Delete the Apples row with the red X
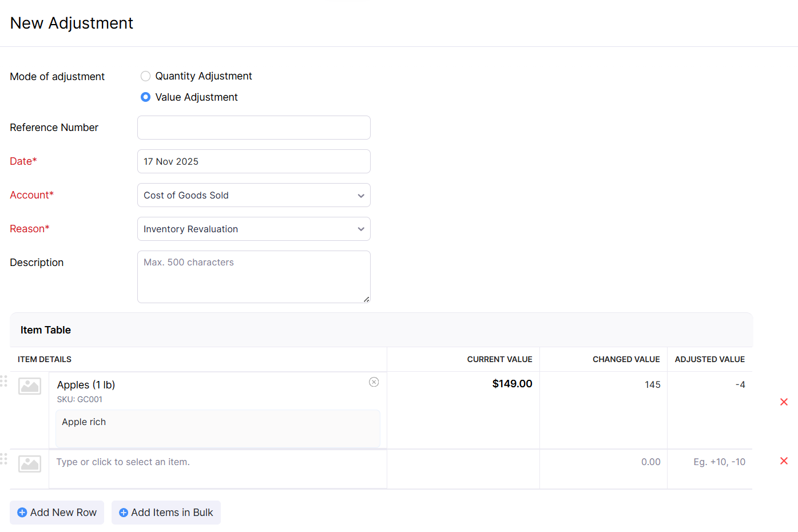The height and width of the screenshot is (532, 798). click(x=784, y=402)
